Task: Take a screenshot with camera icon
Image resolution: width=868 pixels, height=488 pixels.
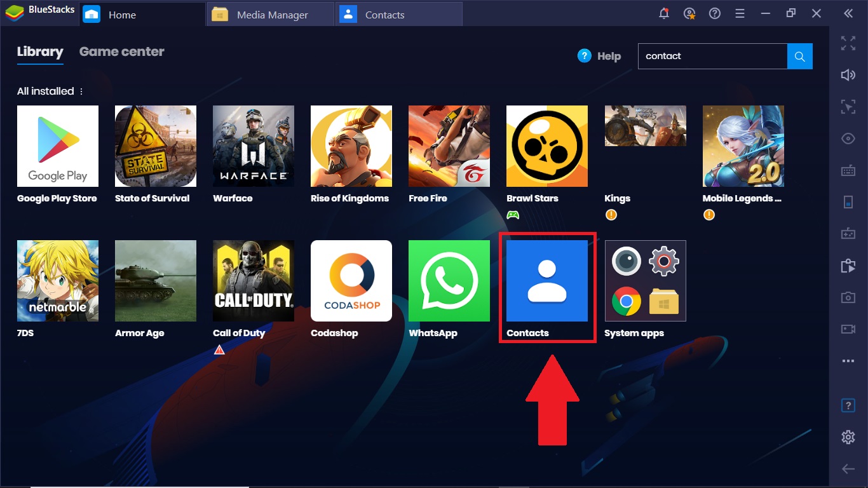Action: point(848,297)
